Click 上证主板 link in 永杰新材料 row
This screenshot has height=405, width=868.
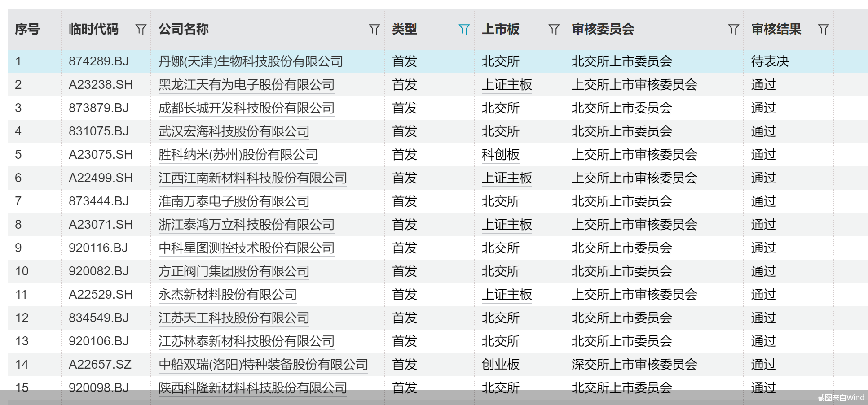coord(507,295)
